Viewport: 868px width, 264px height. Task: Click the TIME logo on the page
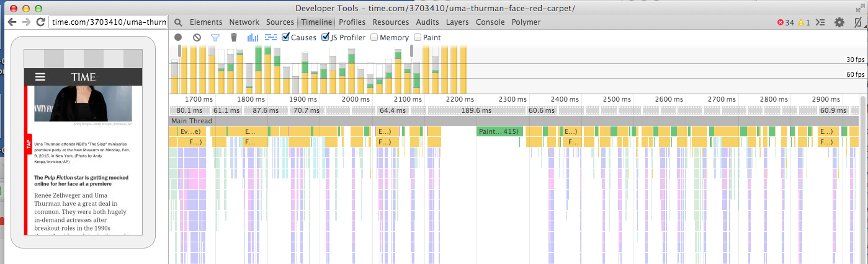point(83,77)
